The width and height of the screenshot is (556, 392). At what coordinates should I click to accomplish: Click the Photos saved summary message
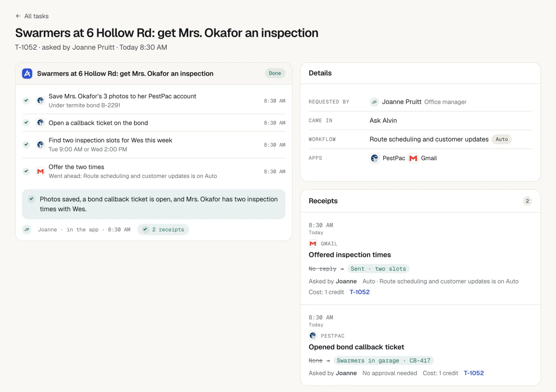[154, 204]
